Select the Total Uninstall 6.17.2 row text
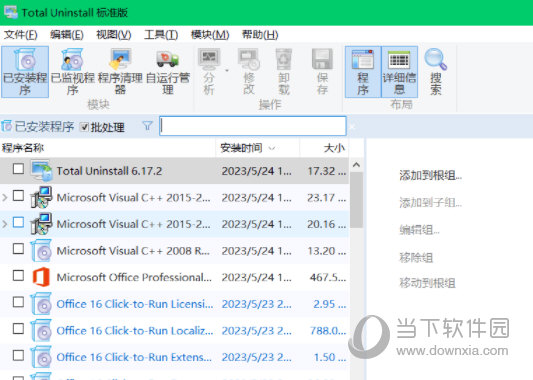This screenshot has width=533, height=380. 109,171
